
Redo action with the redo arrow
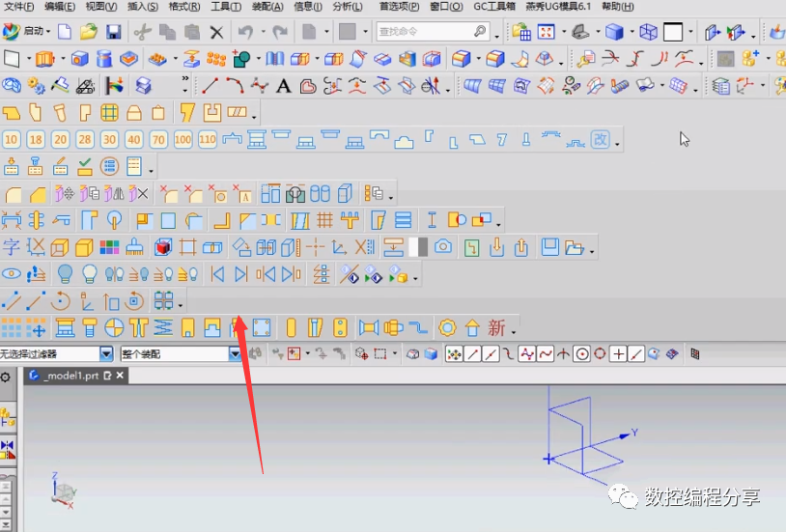pos(280,33)
